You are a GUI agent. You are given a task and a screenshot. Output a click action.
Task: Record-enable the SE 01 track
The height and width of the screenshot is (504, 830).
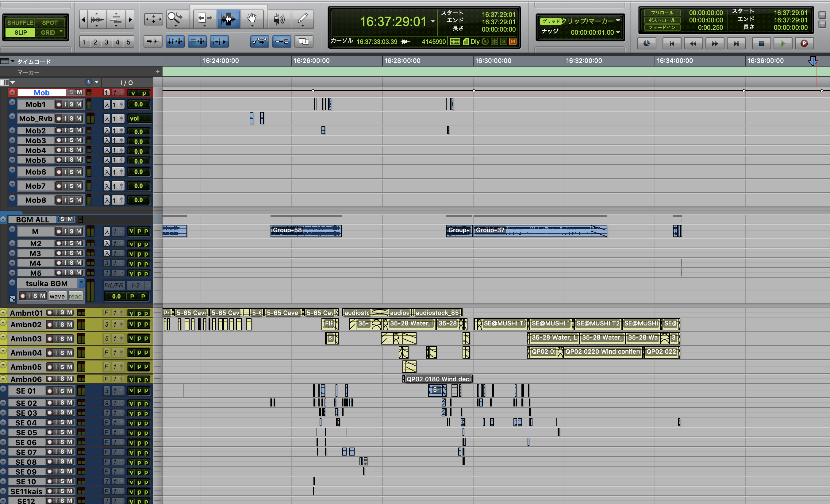point(50,391)
